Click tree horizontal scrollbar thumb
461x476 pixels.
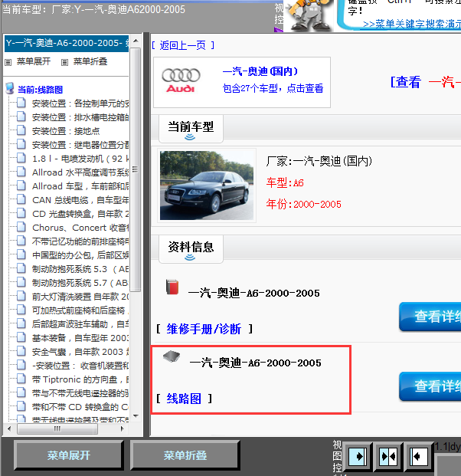(x=57, y=428)
